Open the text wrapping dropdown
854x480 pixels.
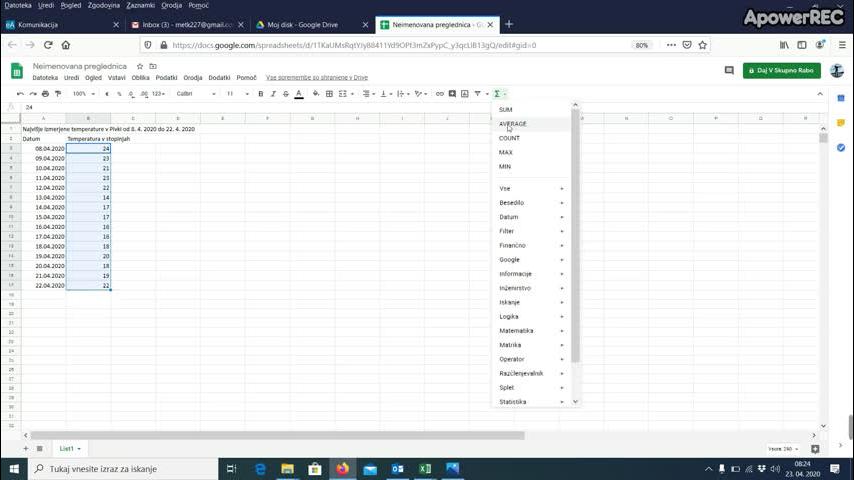coord(403,94)
